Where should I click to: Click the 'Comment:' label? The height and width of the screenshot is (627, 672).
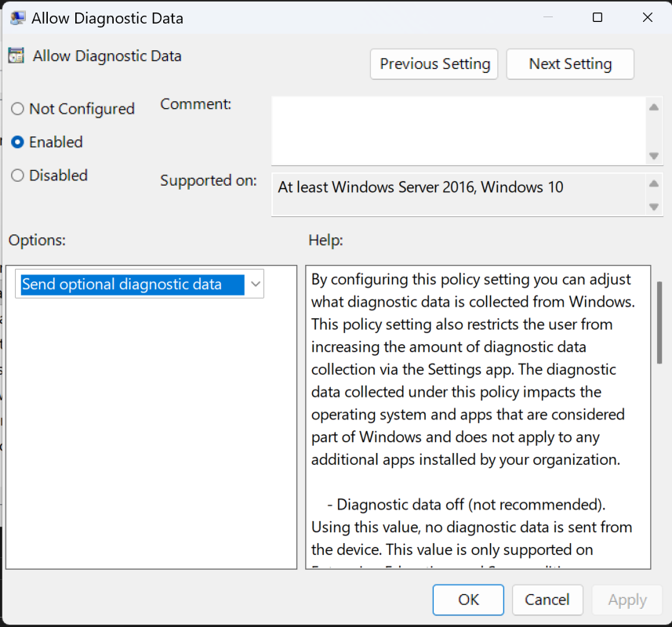click(x=195, y=104)
